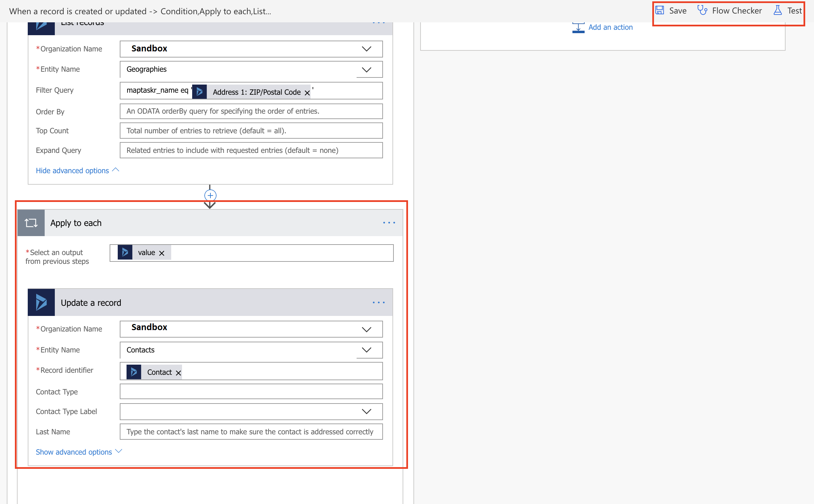
Task: Click the Top Count input field
Action: (x=251, y=131)
